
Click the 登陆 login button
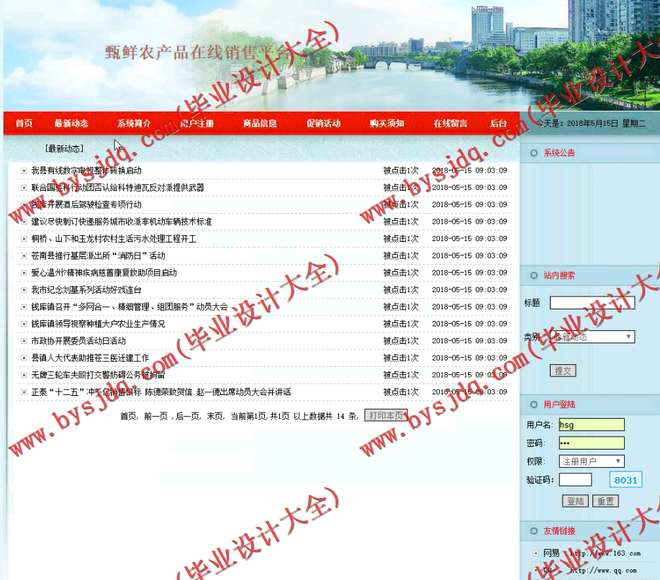pyautogui.click(x=575, y=501)
